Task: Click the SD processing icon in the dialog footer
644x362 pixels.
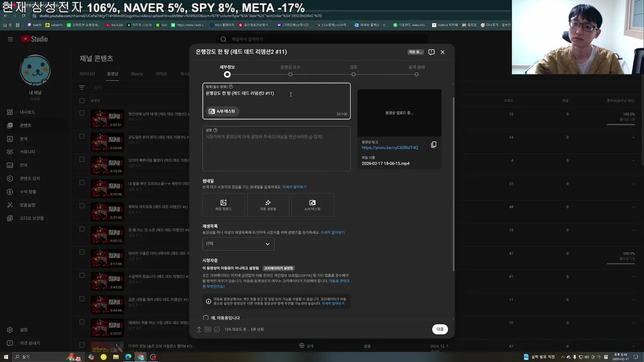Action: (x=208, y=329)
